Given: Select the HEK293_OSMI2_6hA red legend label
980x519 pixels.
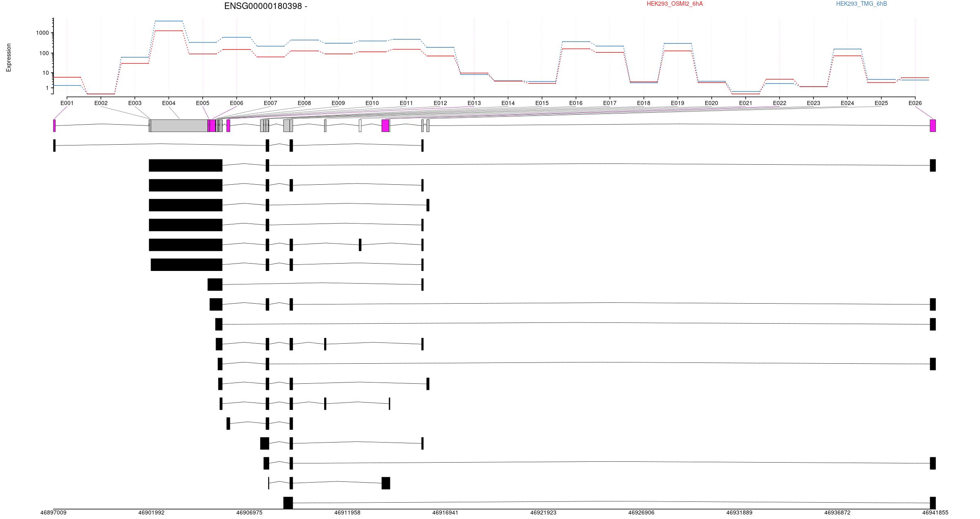Looking at the screenshot, I should 675,4.
